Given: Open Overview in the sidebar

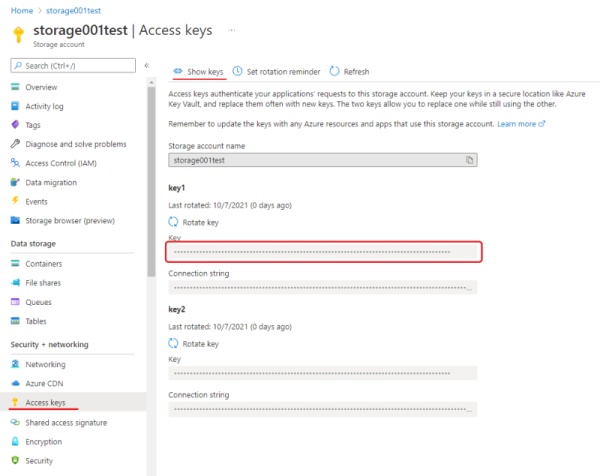Looking at the screenshot, I should click(x=41, y=87).
